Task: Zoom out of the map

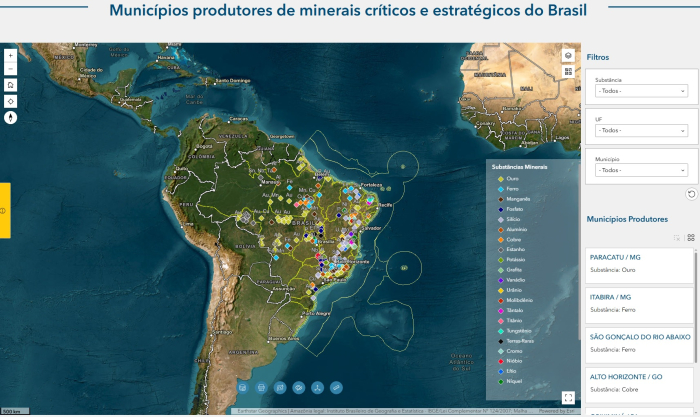Action: 10,69
